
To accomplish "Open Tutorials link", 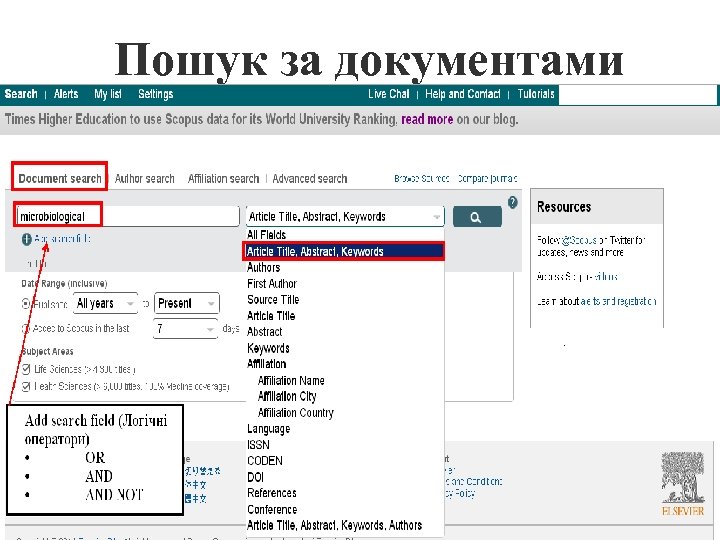I will click(536, 94).
